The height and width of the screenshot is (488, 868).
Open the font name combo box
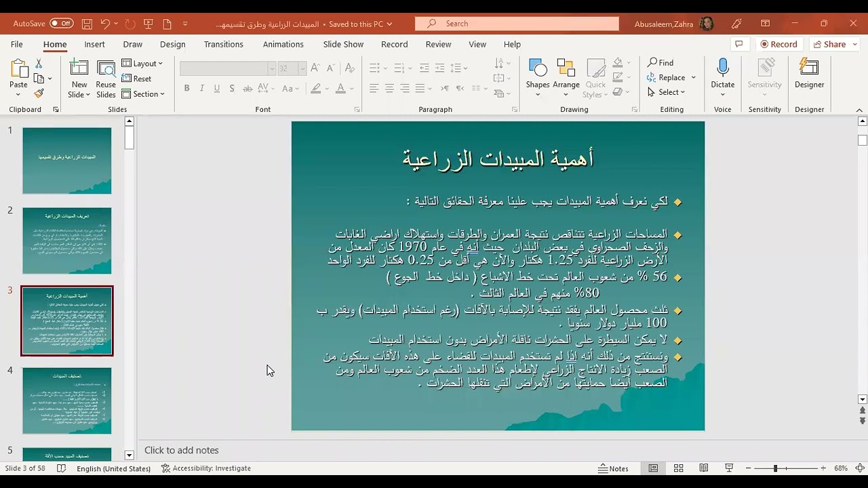(228, 68)
